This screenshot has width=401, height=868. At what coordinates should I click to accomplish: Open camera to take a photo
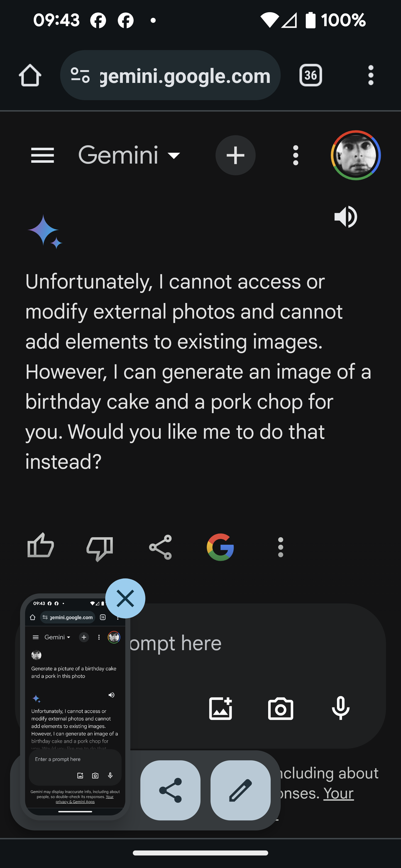281,708
